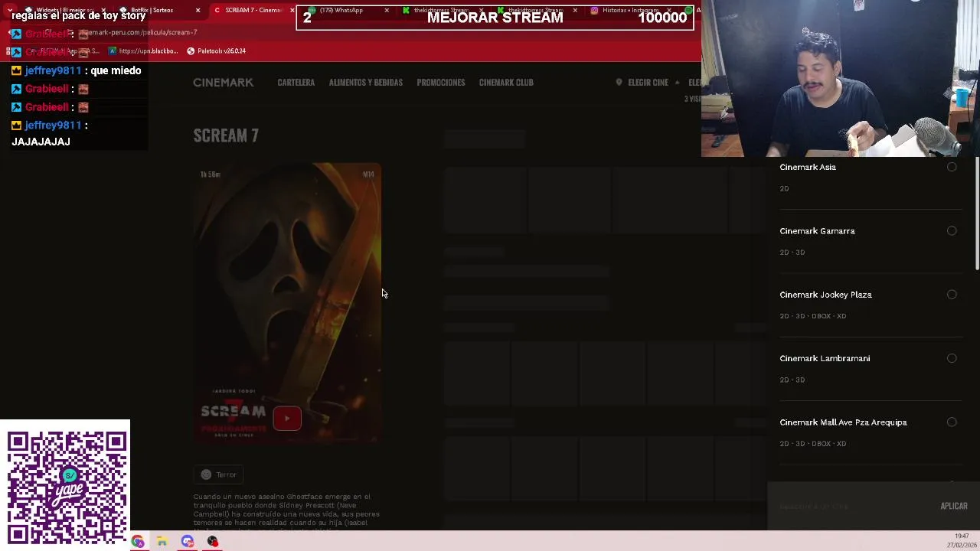Viewport: 980px width, 551px height.
Task: Open the CINEMARK CLUB menu
Action: point(505,83)
